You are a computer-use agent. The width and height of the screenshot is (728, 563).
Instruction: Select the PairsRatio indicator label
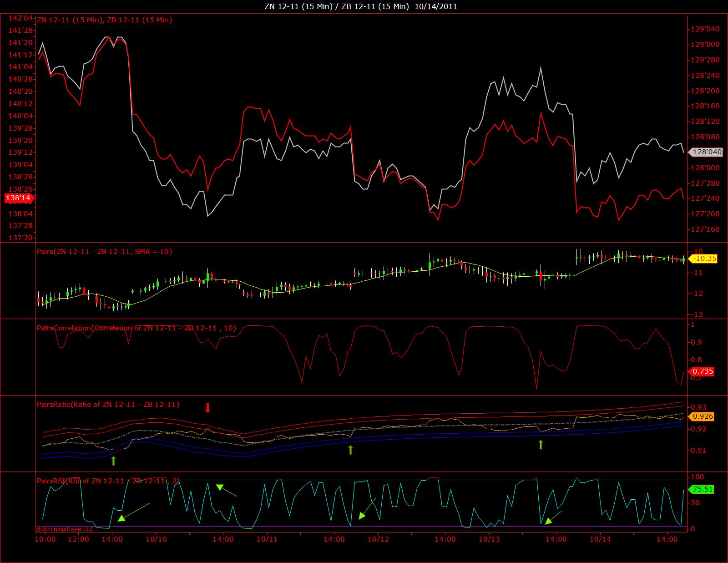coord(108,404)
